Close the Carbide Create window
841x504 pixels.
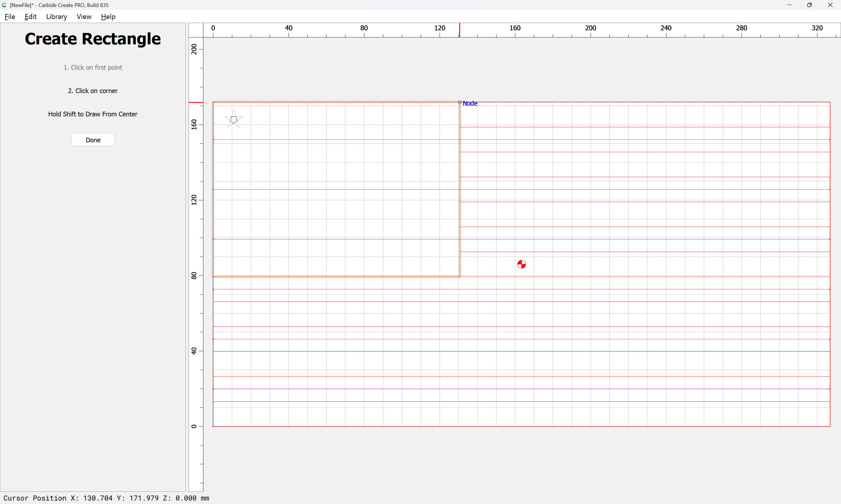[x=830, y=5]
